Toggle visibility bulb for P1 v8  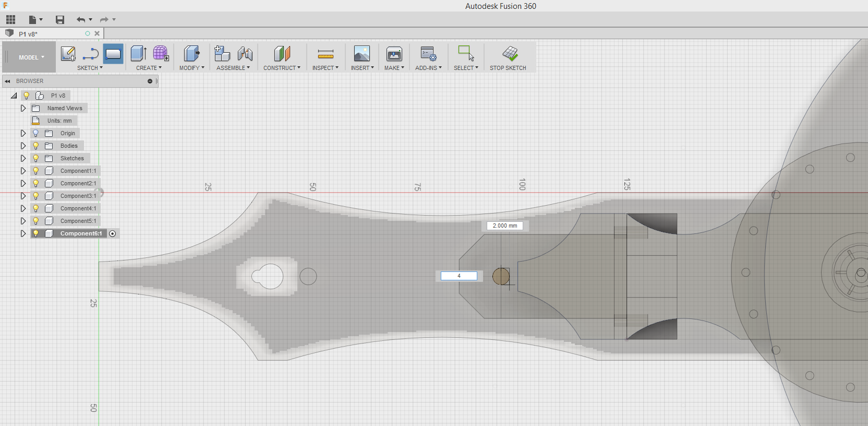(x=27, y=96)
